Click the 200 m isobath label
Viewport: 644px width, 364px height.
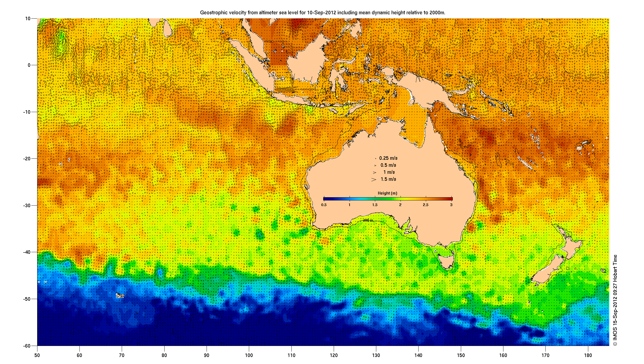[368, 220]
